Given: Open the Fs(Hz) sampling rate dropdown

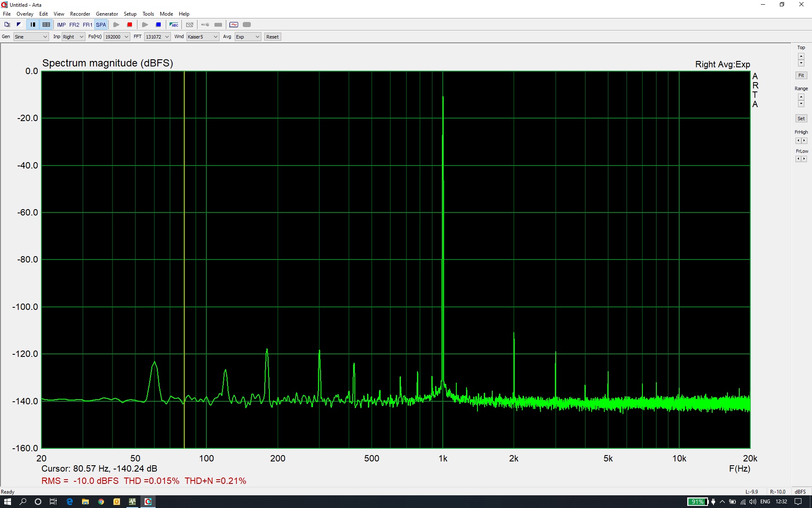Looking at the screenshot, I should pos(117,37).
